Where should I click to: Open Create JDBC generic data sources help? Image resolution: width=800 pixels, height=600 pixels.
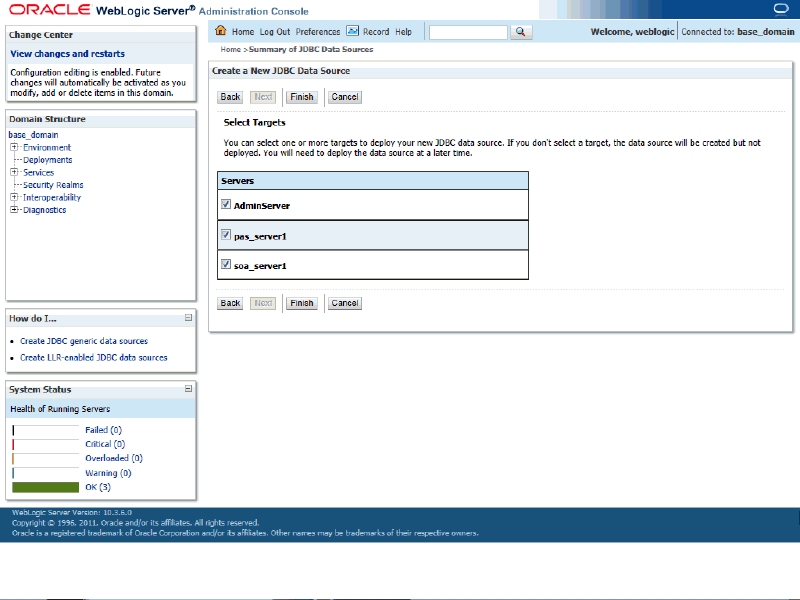(84, 341)
